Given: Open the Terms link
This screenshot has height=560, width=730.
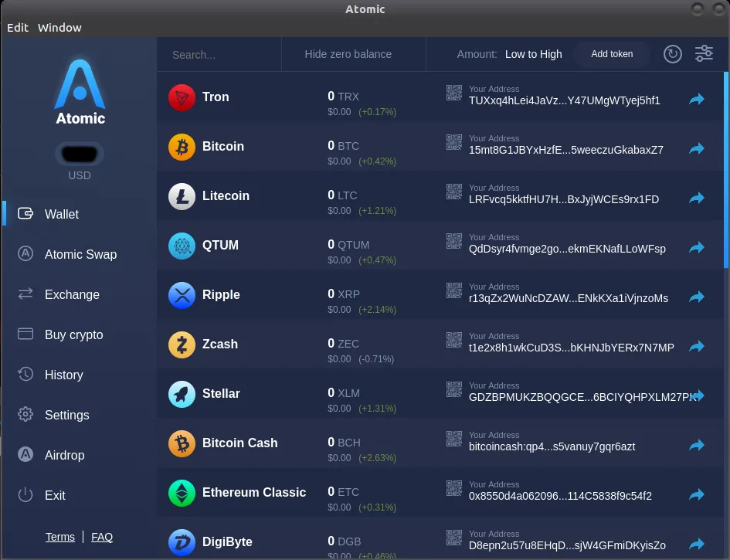Looking at the screenshot, I should (x=60, y=537).
